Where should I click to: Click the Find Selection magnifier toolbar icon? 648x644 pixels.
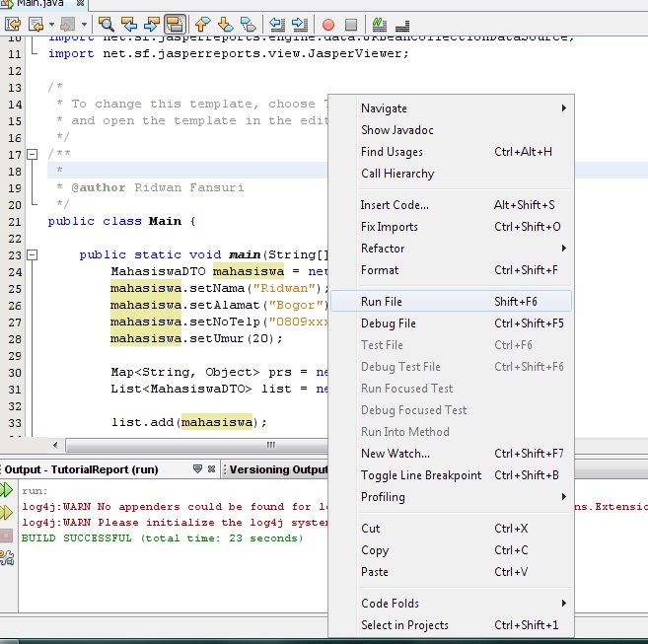tap(106, 23)
